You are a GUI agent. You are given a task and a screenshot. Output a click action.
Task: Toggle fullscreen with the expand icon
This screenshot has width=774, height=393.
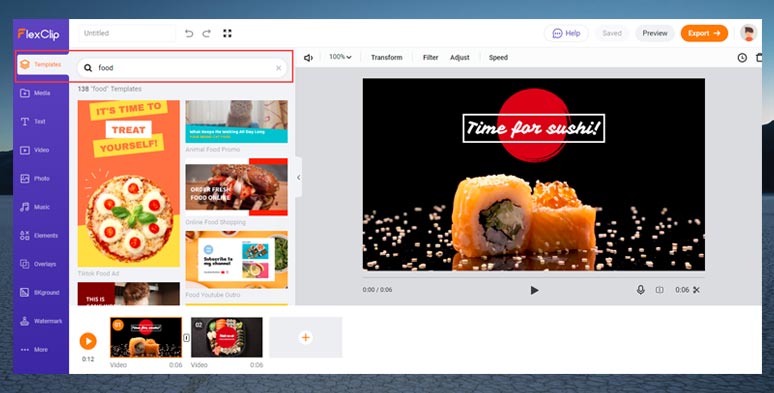[x=227, y=33]
